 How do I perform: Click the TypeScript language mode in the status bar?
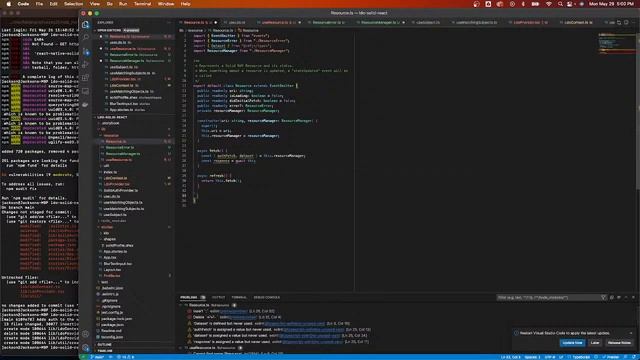click(581, 357)
